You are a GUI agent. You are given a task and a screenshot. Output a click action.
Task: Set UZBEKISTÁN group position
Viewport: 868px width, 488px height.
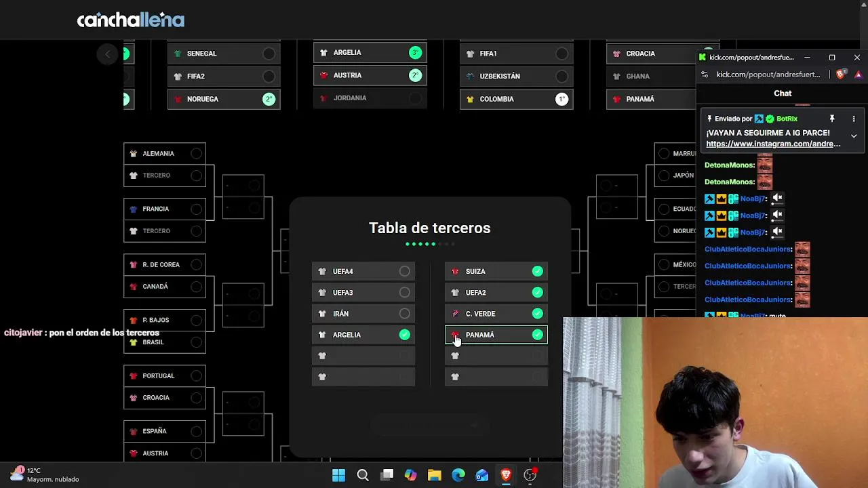(x=562, y=76)
